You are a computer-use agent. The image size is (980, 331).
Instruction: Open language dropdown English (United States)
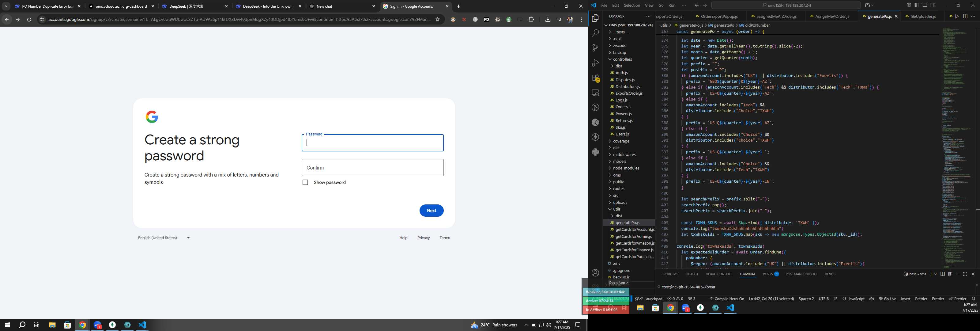[164, 238]
